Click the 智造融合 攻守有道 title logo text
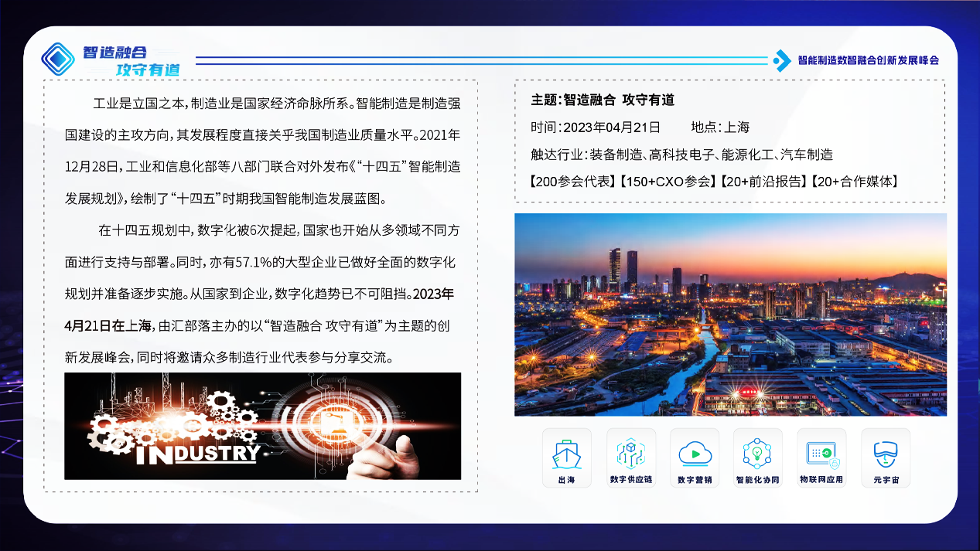This screenshot has width=980, height=551. 131,60
